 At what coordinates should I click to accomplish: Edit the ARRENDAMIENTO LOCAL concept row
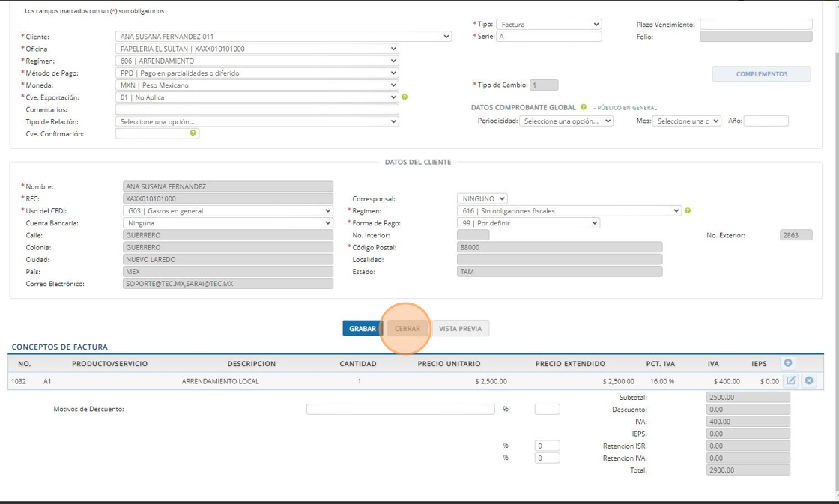pos(791,380)
